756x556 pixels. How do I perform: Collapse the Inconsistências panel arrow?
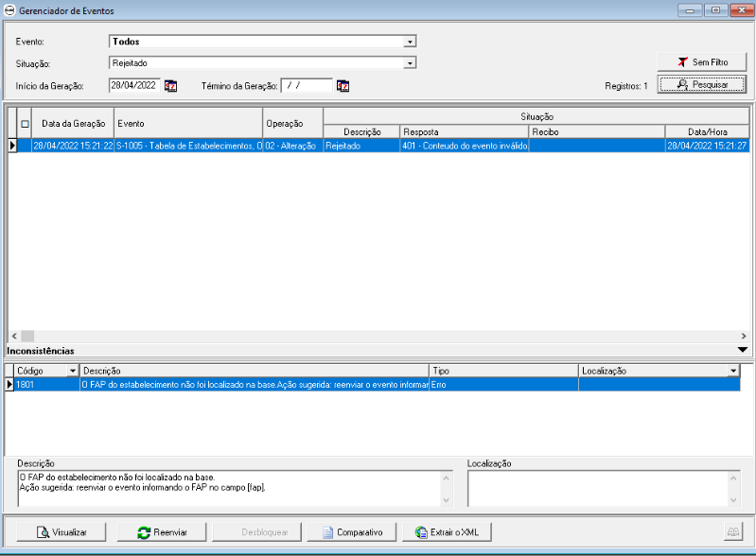pyautogui.click(x=742, y=350)
